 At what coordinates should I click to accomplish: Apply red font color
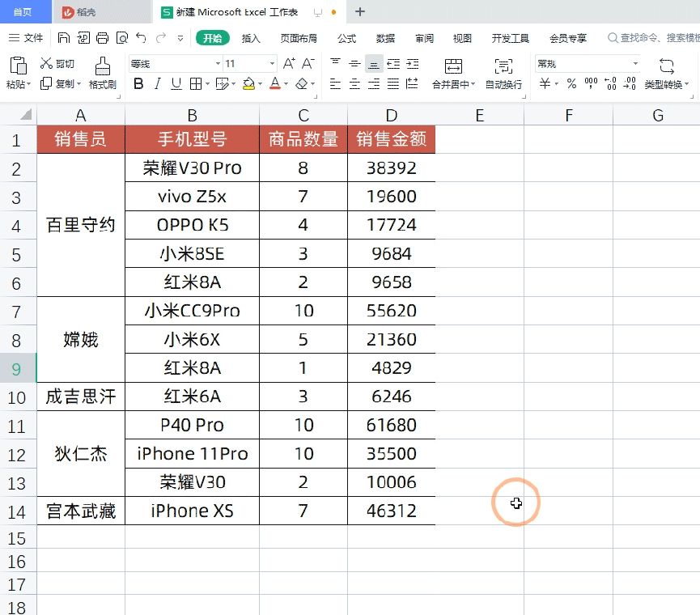coord(275,83)
